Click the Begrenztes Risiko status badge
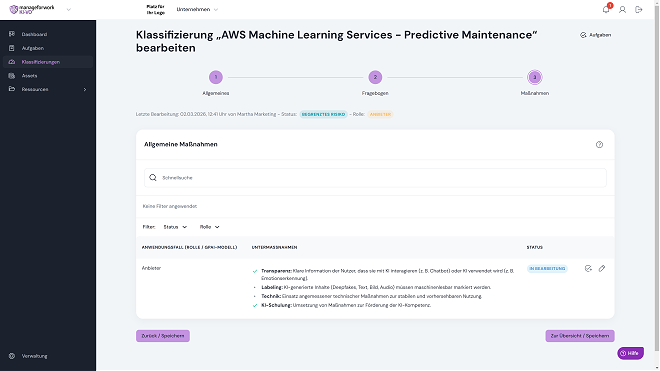Viewport: 660px width, 371px height. coord(323,114)
